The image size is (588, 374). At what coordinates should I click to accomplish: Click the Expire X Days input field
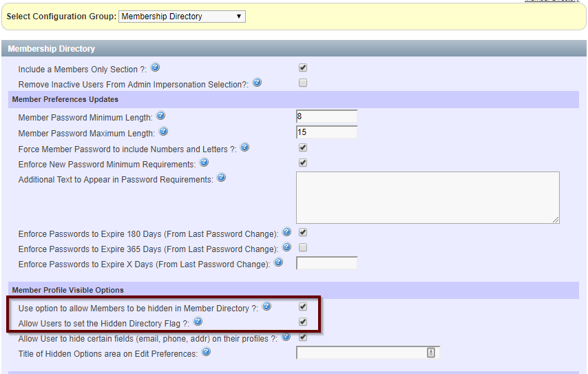pos(326,263)
